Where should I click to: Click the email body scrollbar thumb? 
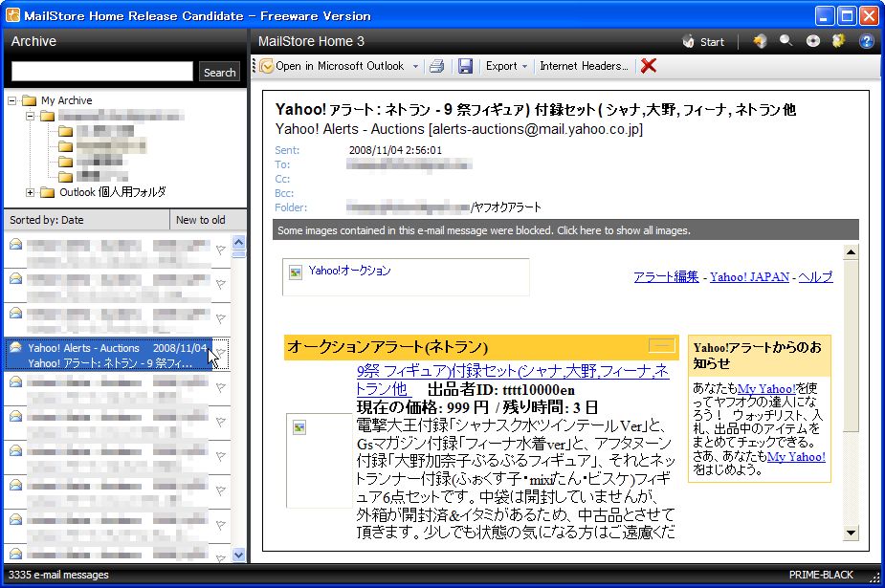click(x=851, y=345)
